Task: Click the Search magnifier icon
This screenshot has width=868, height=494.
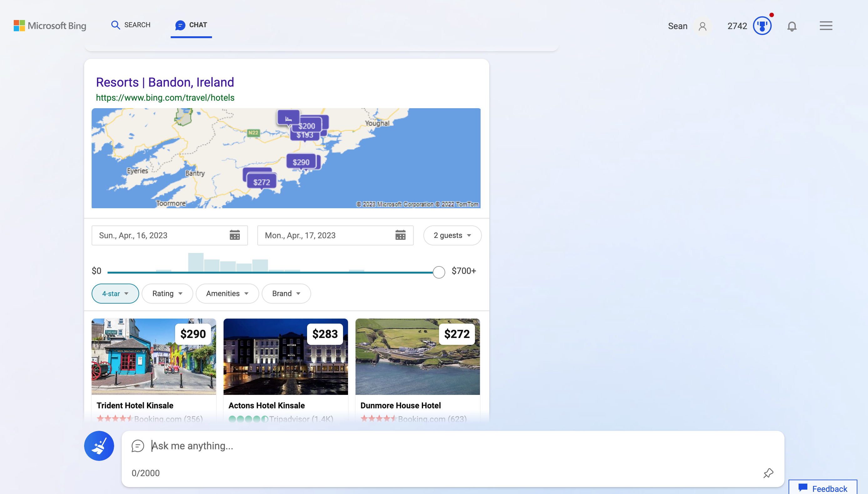Action: (115, 25)
